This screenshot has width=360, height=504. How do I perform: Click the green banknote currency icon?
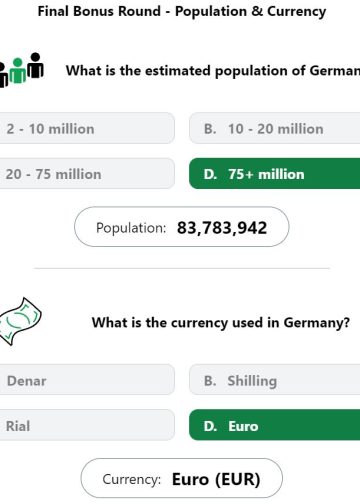(21, 321)
